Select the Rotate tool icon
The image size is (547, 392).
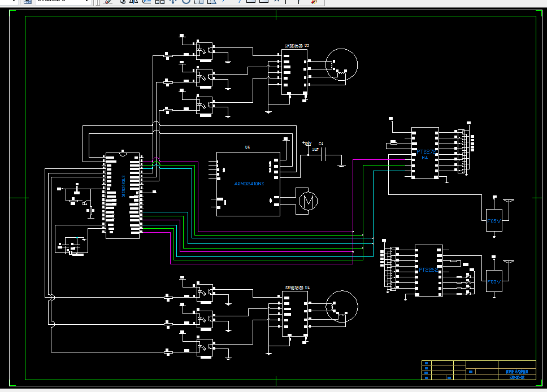click(186, 1)
